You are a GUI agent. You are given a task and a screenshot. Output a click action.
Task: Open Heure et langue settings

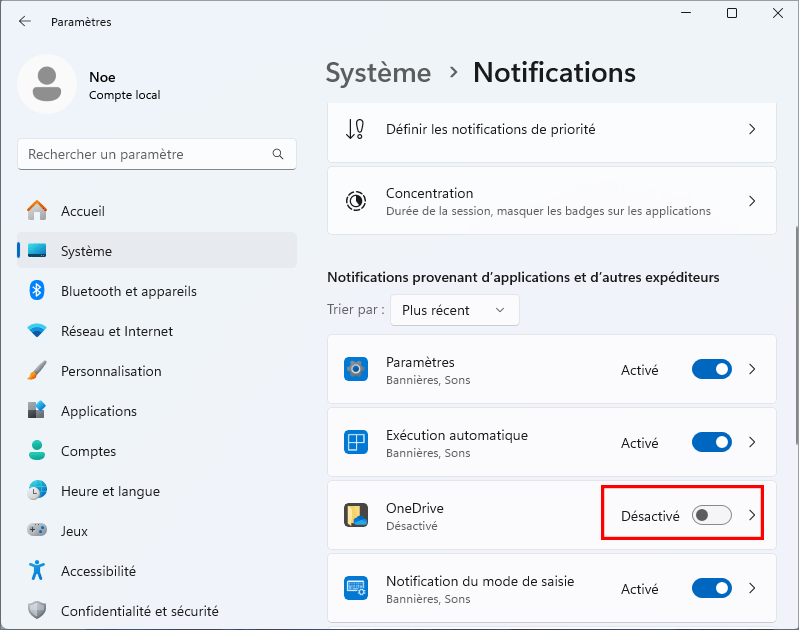click(x=157, y=490)
